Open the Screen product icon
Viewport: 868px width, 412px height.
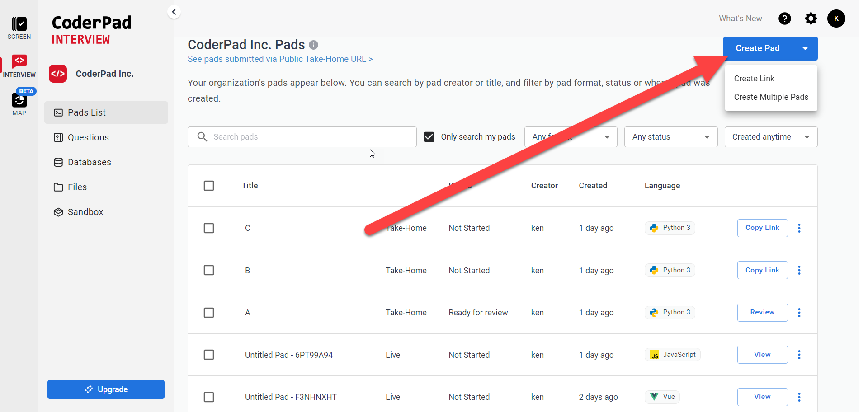click(x=19, y=28)
